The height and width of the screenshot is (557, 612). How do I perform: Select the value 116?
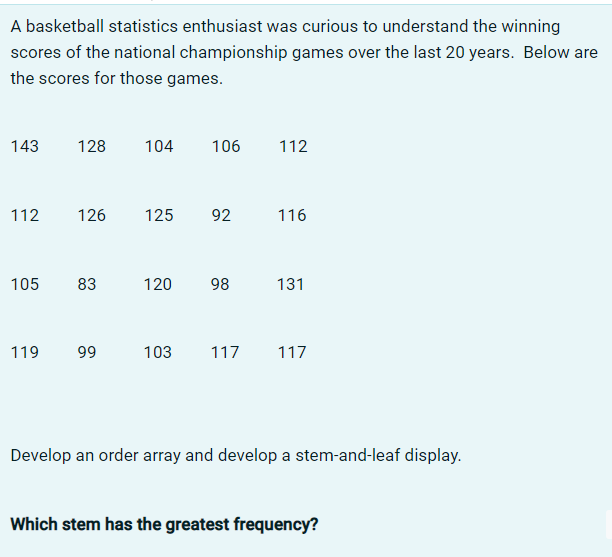[x=292, y=215]
